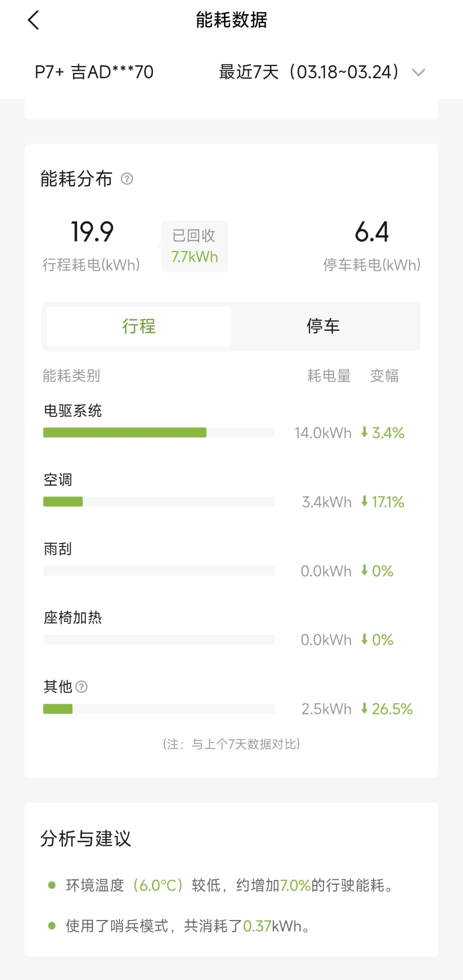Tap the 已回收 7.7kWh badge
463x980 pixels.
[194, 246]
